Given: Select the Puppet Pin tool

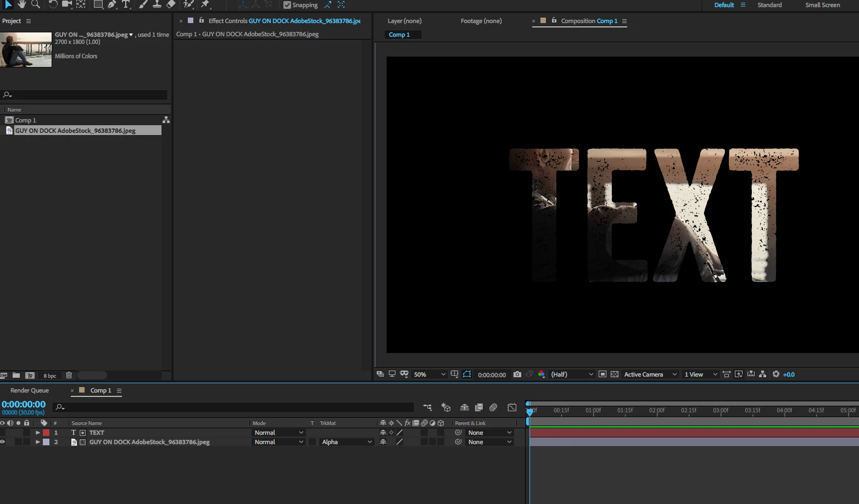Looking at the screenshot, I should point(205,4).
